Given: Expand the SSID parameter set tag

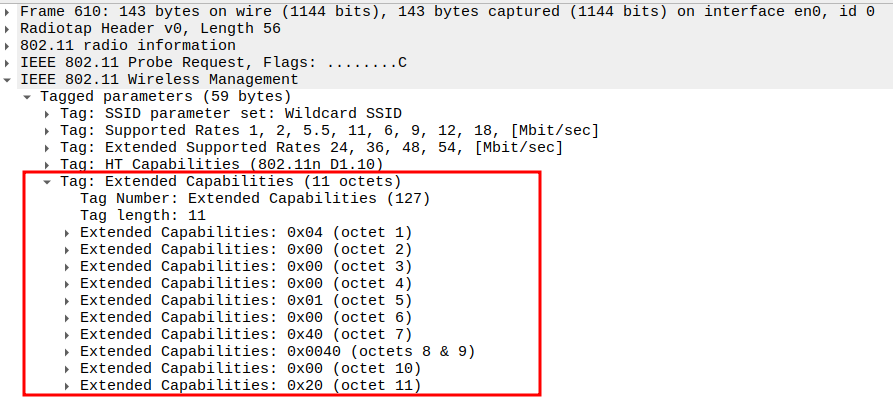Looking at the screenshot, I should (x=47, y=114).
